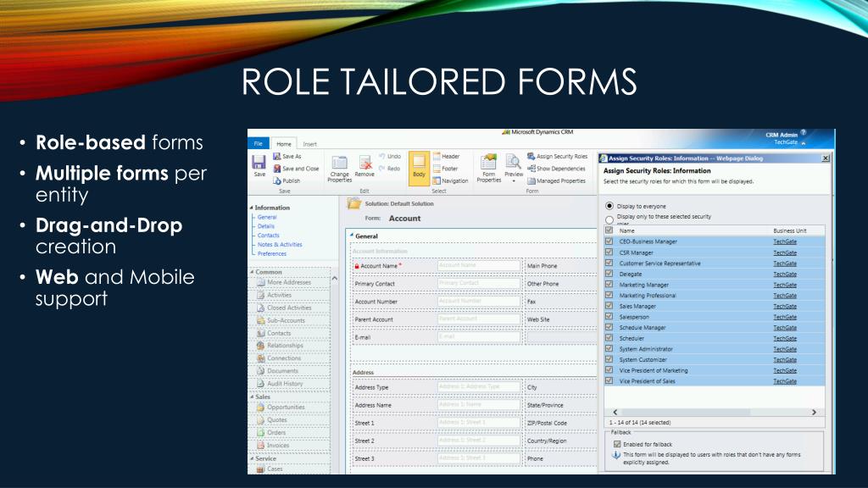Uncheck the System Administrator role checkbox
The height and width of the screenshot is (488, 868).
point(609,348)
